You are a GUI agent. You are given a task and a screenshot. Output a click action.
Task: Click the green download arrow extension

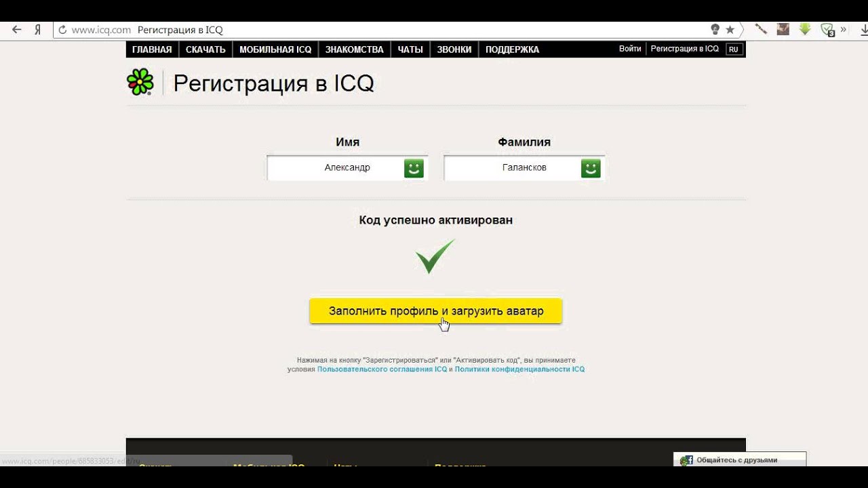[805, 29]
